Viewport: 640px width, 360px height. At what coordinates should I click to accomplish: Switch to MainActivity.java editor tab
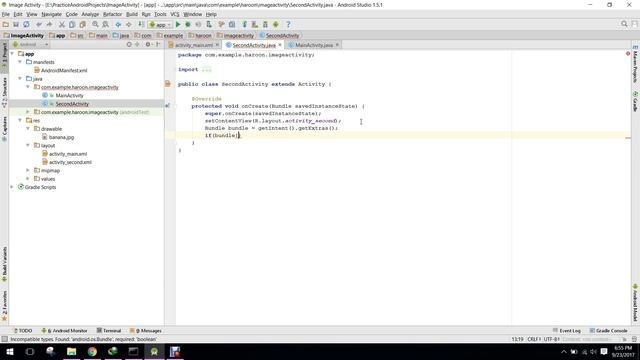click(314, 45)
